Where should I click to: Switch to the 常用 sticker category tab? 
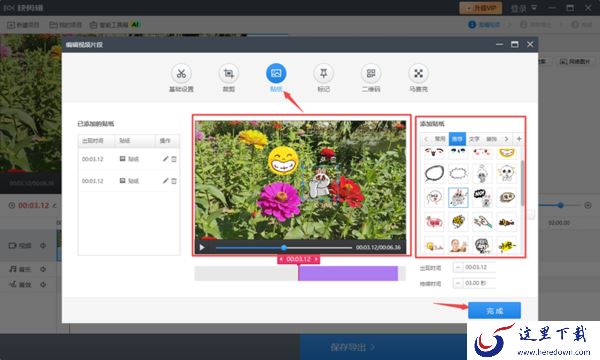pyautogui.click(x=440, y=139)
